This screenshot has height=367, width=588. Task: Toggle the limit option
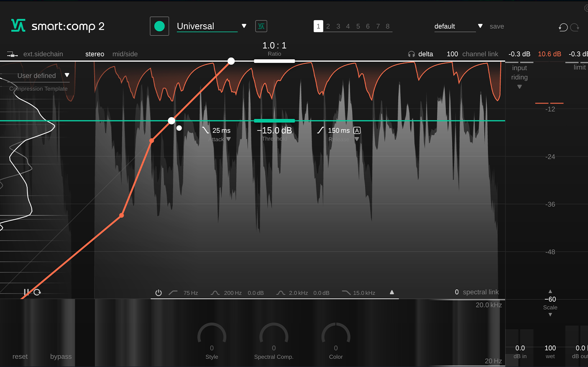(x=580, y=67)
